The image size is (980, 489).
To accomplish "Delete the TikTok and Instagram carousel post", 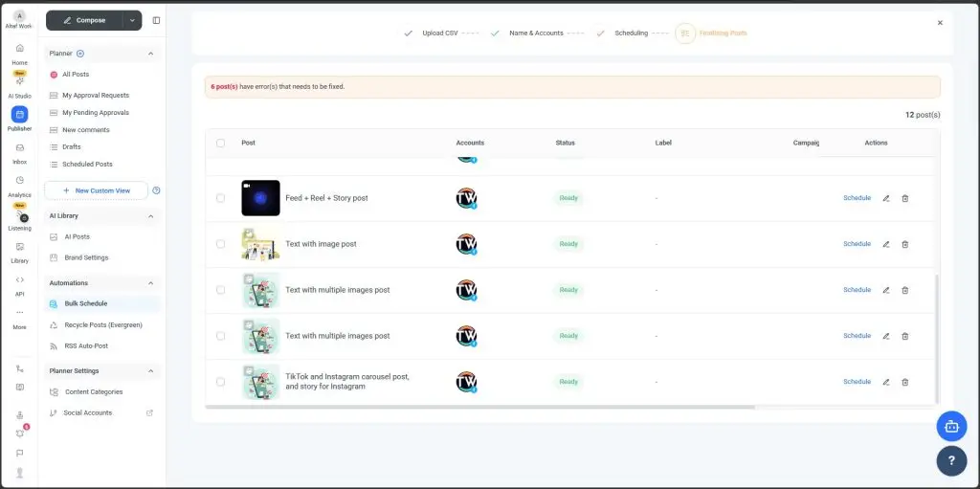I will 905,382.
